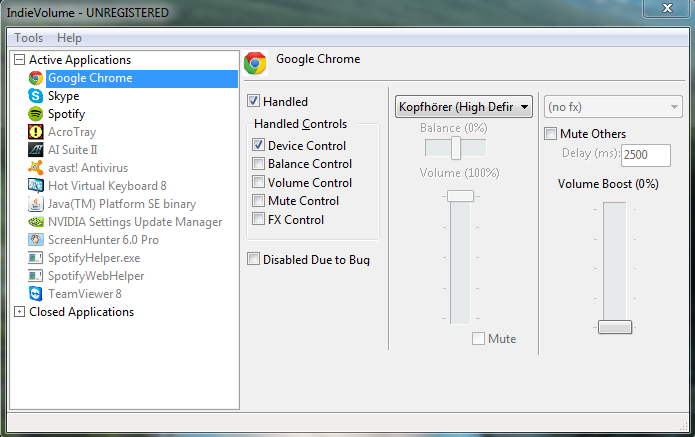Click the large Chrome logo in details header

coord(255,63)
